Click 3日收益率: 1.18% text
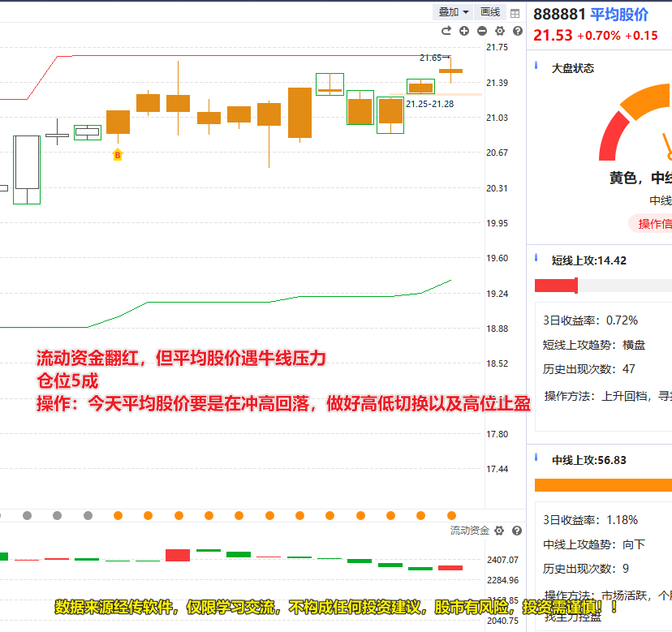 coord(590,520)
